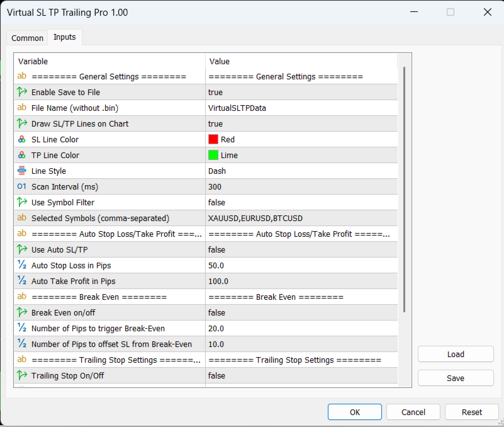Click the ab icon next to File Name (without .bin)
504x427 pixels.
click(22, 108)
